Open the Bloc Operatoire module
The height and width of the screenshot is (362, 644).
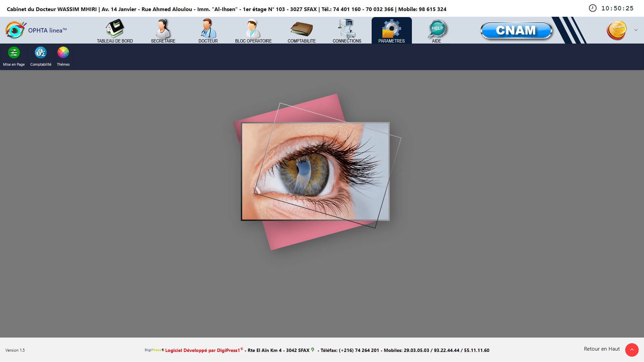point(253,31)
